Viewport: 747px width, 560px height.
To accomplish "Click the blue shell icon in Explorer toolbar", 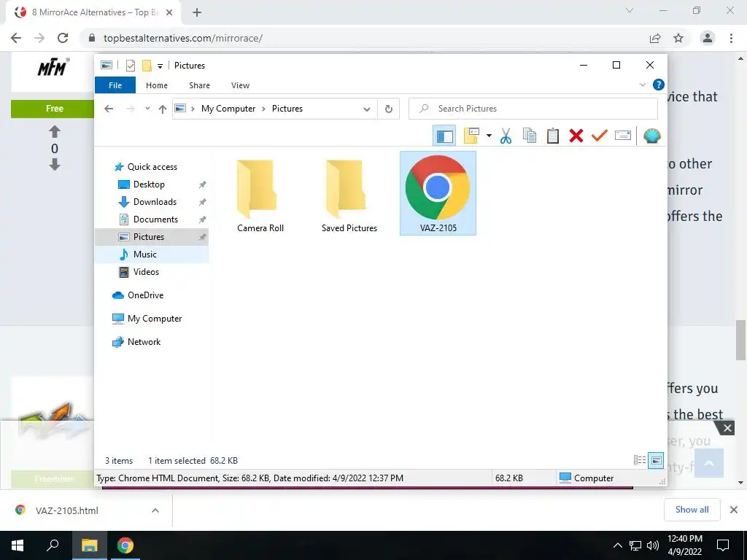I will click(651, 136).
